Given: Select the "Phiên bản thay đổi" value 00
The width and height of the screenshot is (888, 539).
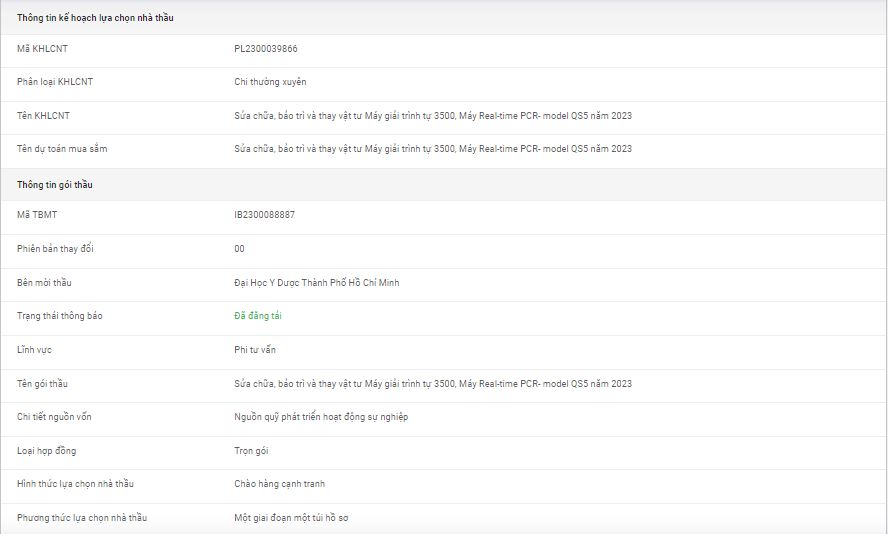Looking at the screenshot, I should 239,249.
